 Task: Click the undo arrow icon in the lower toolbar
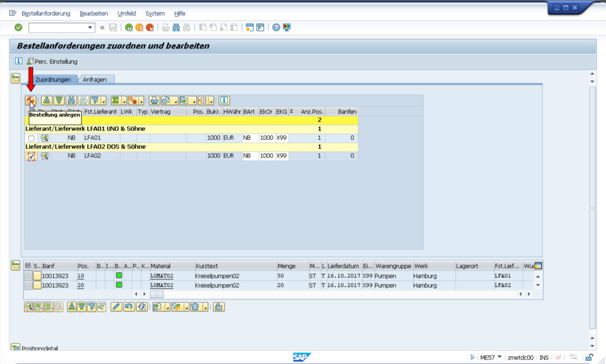128,307
